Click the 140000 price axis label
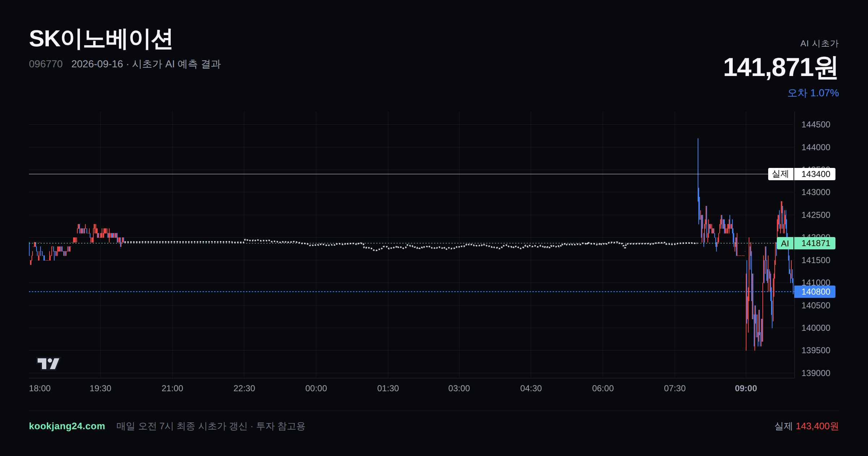The height and width of the screenshot is (456, 868). (x=816, y=328)
